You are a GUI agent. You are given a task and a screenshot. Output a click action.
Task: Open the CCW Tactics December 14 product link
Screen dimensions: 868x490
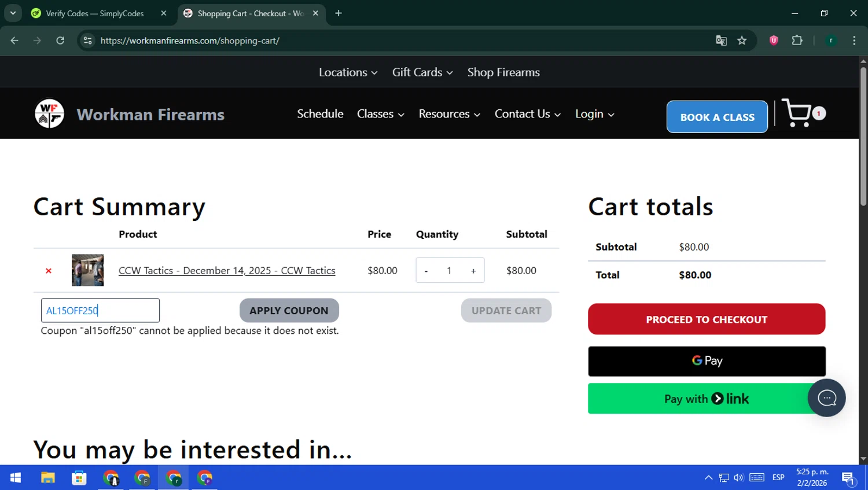click(x=227, y=271)
